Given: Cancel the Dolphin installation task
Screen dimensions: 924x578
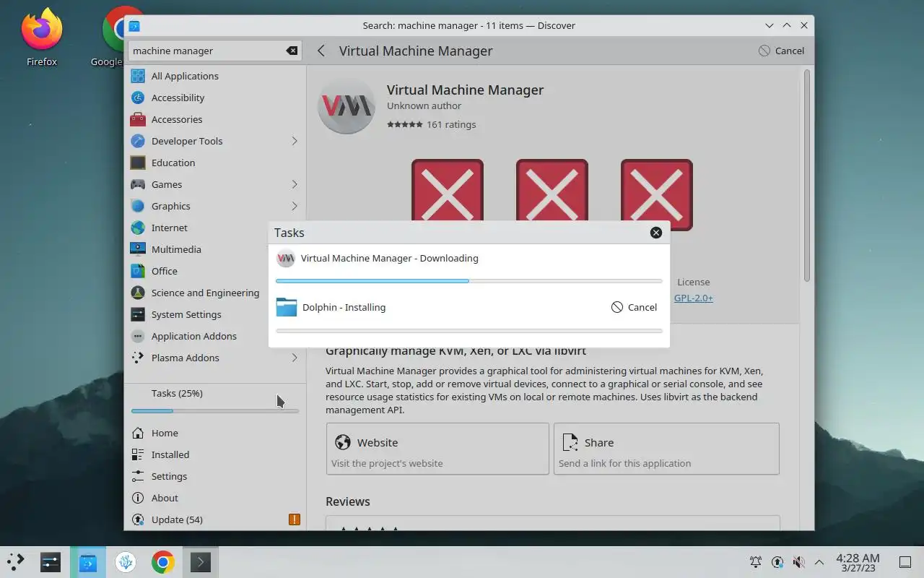Looking at the screenshot, I should coord(634,307).
